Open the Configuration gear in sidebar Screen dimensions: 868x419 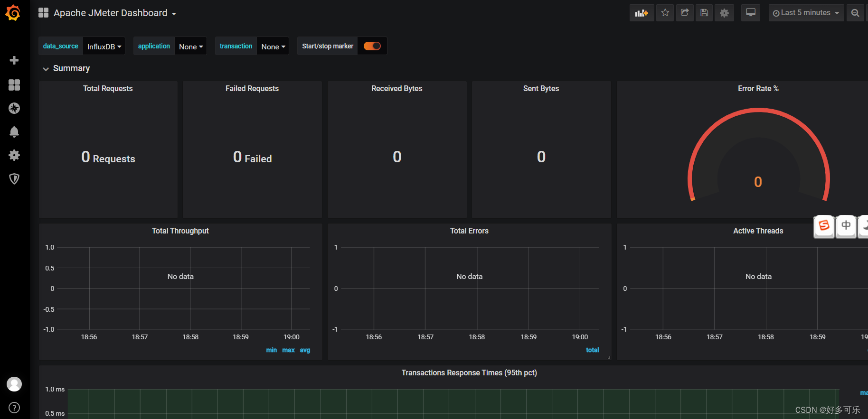point(14,155)
